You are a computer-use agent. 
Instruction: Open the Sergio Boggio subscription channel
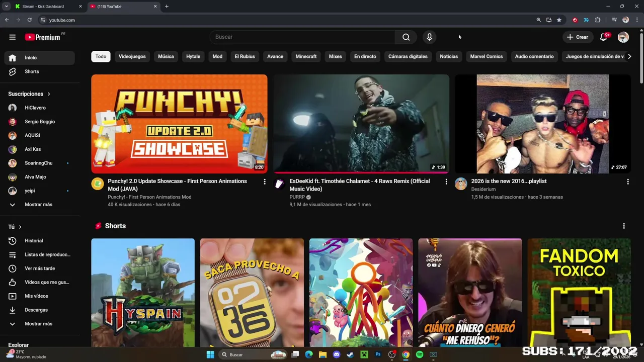(40, 122)
